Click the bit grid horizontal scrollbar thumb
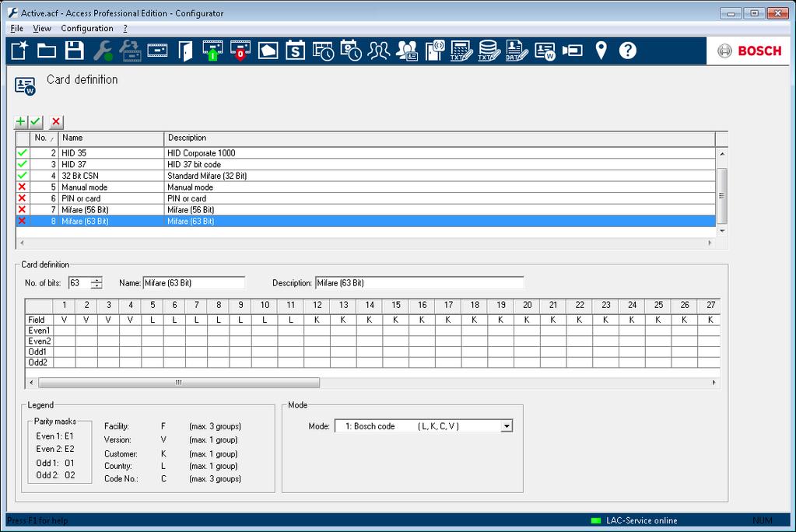This screenshot has height=532, width=796. coord(179,382)
